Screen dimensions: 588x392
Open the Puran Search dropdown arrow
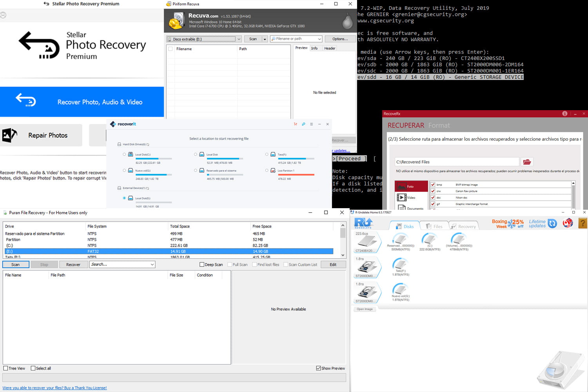152,265
